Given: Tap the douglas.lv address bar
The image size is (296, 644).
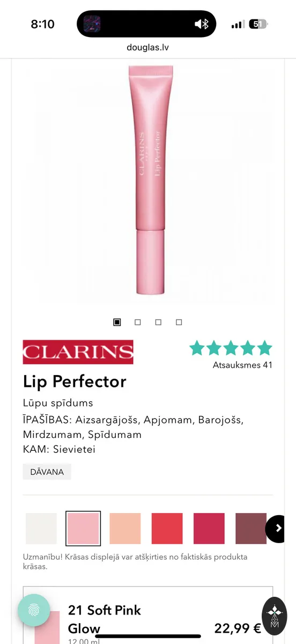Looking at the screenshot, I should (x=148, y=48).
